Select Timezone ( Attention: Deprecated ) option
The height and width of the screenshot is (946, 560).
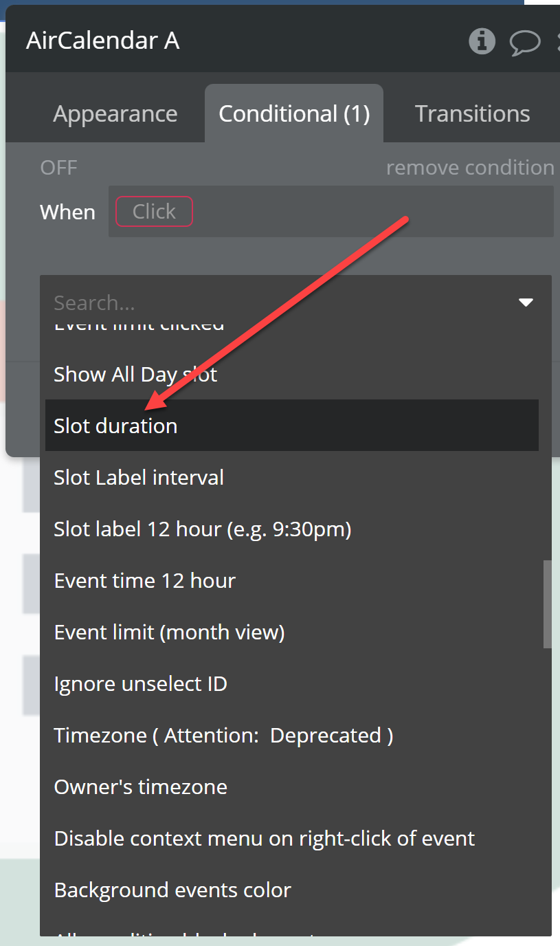[x=292, y=735]
